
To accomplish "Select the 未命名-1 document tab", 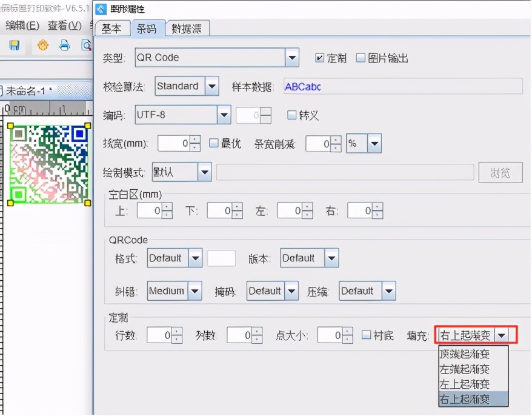I will [29, 91].
